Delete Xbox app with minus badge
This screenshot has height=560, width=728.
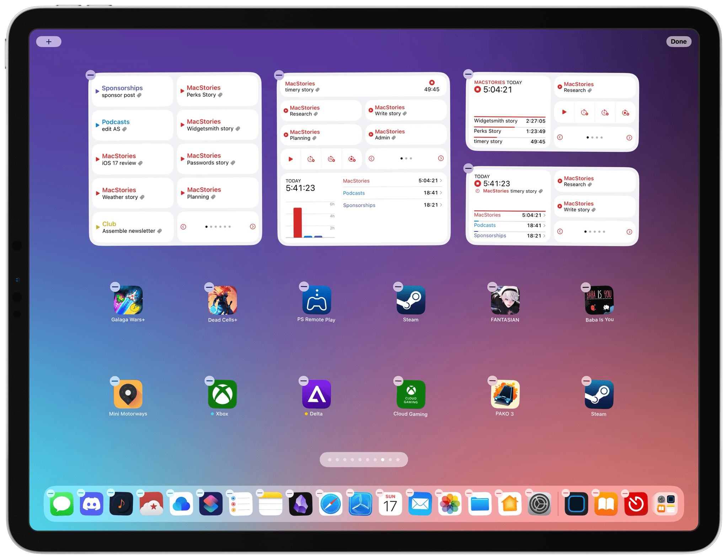pyautogui.click(x=209, y=381)
